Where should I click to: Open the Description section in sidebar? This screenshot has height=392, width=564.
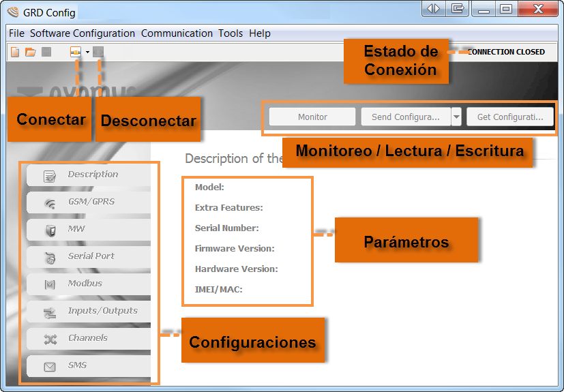click(x=89, y=175)
